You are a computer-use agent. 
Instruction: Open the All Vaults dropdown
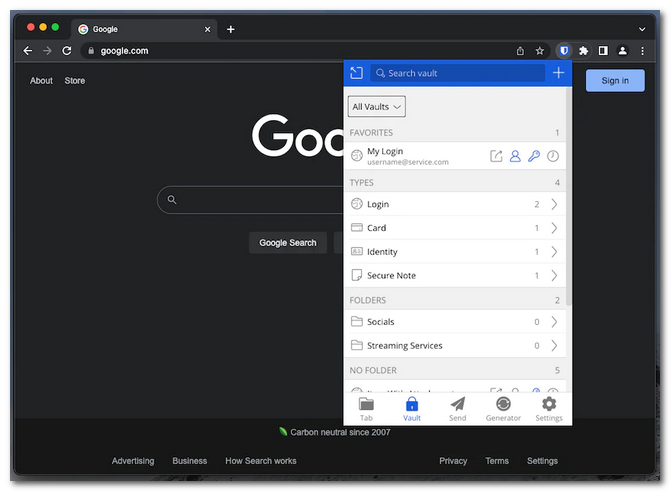pos(377,107)
